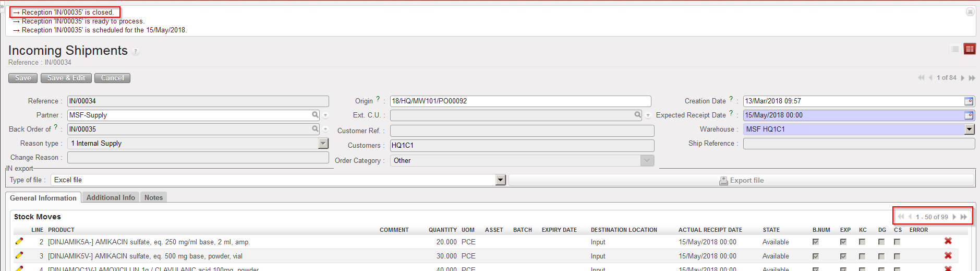The image size is (980, 271).
Task: Click the edit pencil icon for line 2
Action: [x=19, y=241]
